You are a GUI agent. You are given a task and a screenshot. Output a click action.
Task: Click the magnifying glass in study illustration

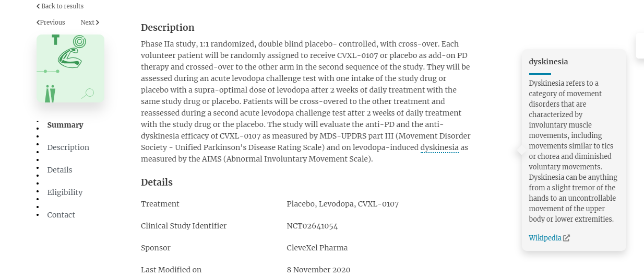coord(88,94)
